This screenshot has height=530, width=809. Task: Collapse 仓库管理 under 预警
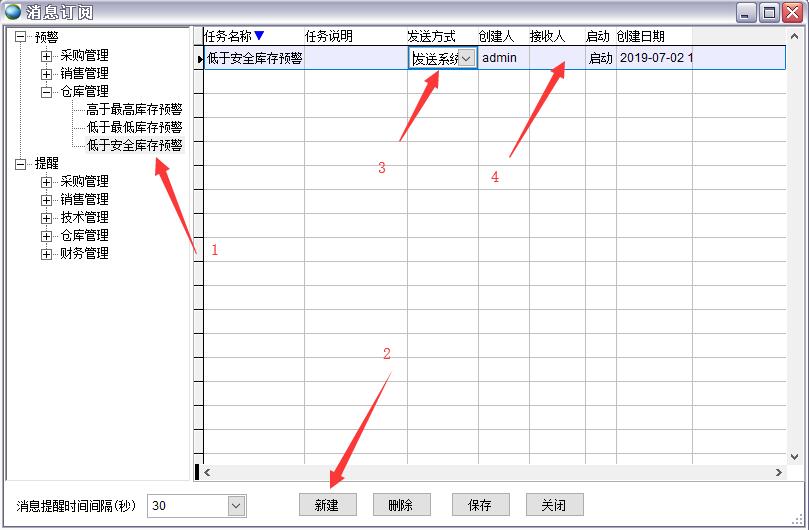(x=46, y=91)
